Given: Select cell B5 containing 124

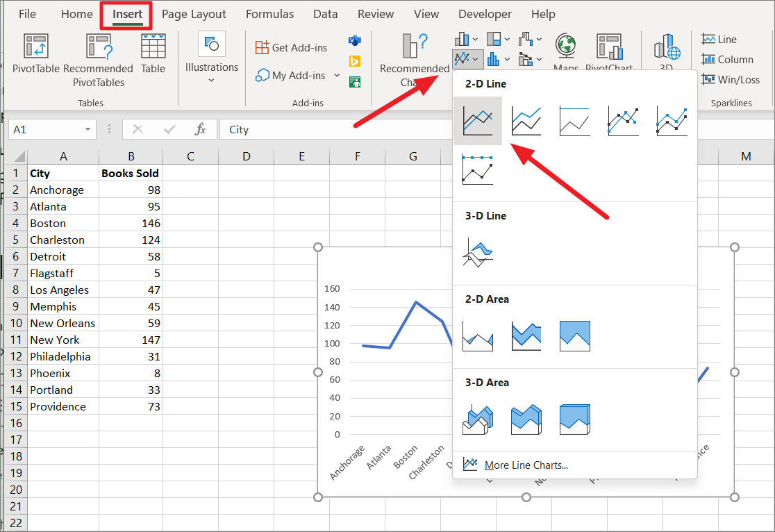Looking at the screenshot, I should [131, 240].
